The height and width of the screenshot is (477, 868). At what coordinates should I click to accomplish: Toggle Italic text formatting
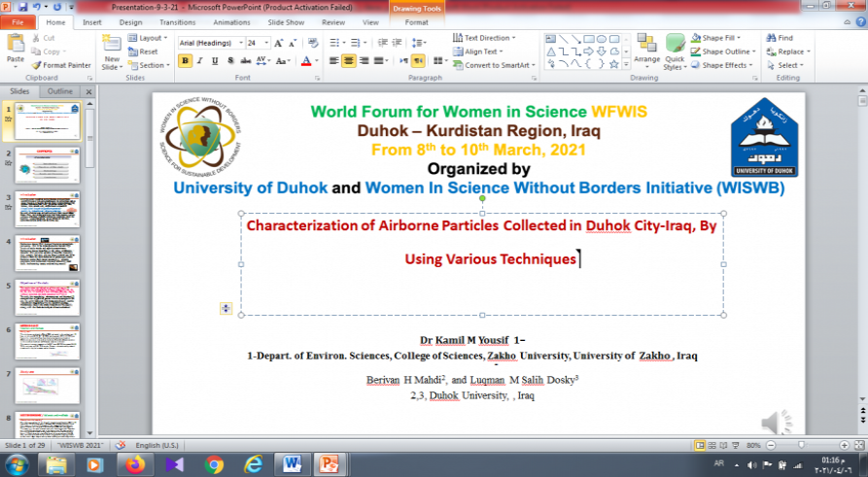pos(200,60)
